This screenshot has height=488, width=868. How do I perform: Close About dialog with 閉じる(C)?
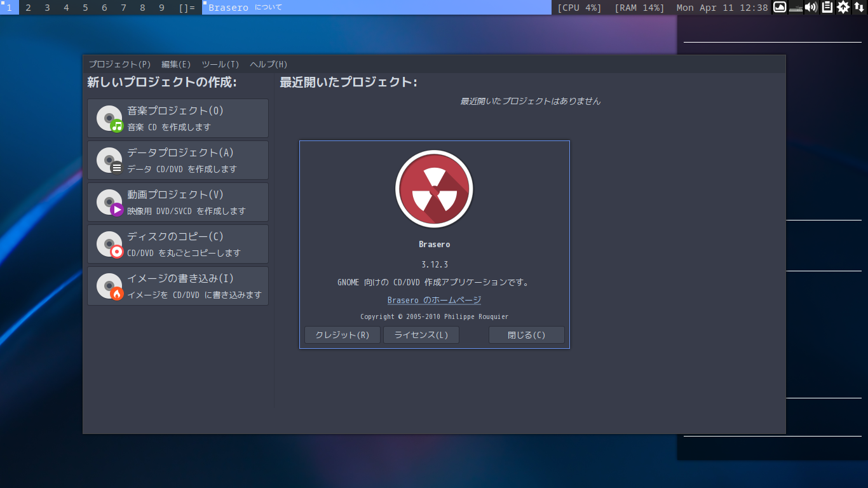pos(527,335)
